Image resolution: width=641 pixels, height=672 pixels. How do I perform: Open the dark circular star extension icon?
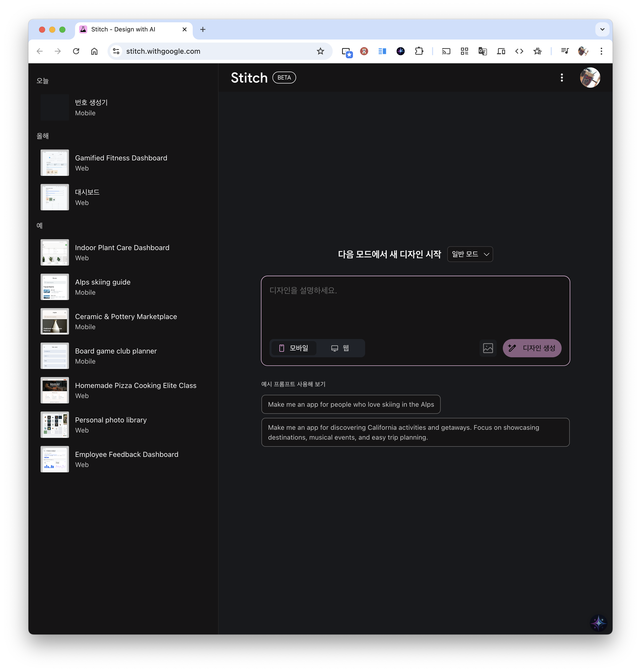(400, 51)
